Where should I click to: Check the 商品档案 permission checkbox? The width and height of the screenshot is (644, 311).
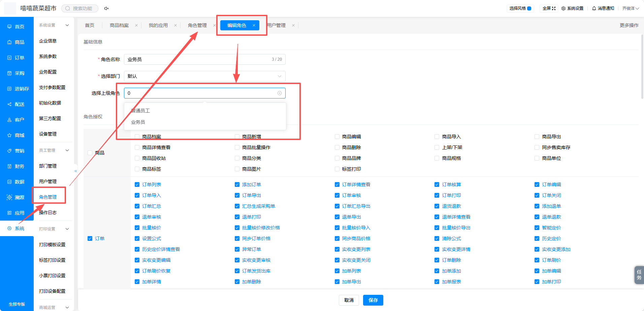tap(137, 137)
